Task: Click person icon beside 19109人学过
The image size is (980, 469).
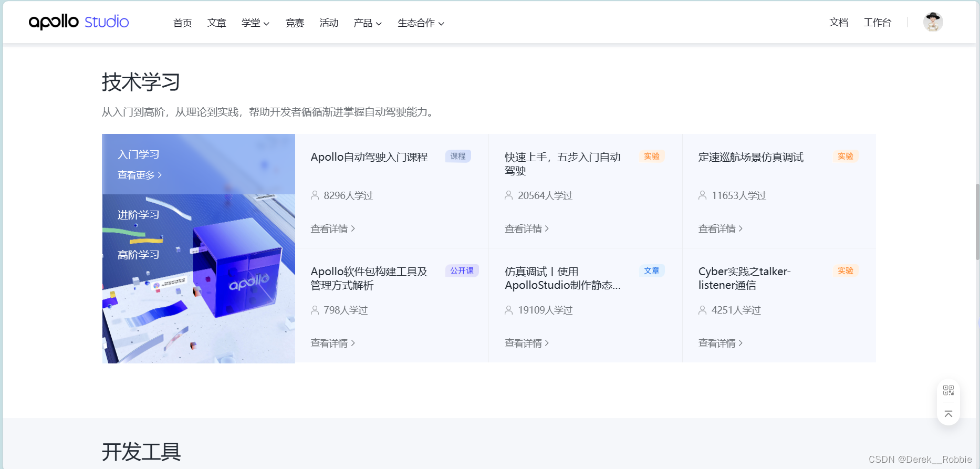Action: (x=509, y=310)
